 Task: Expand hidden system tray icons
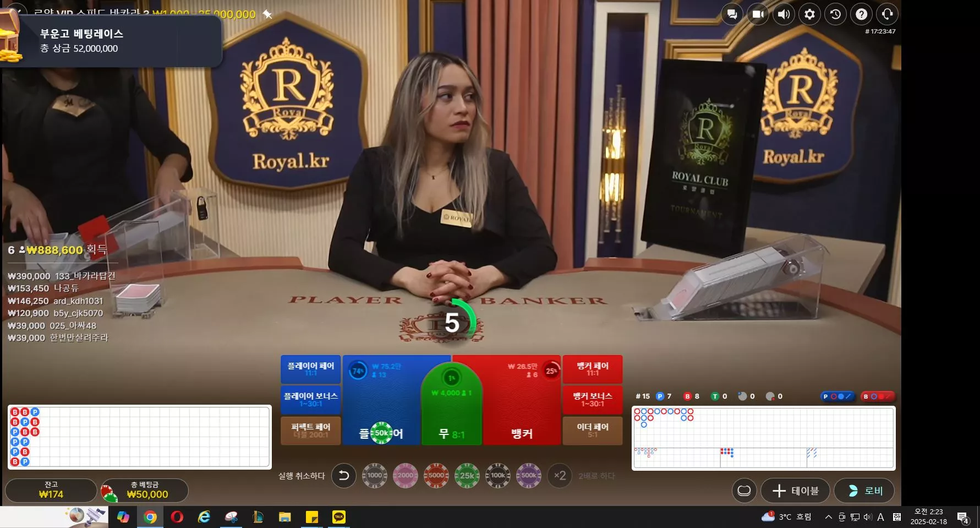[x=828, y=517]
